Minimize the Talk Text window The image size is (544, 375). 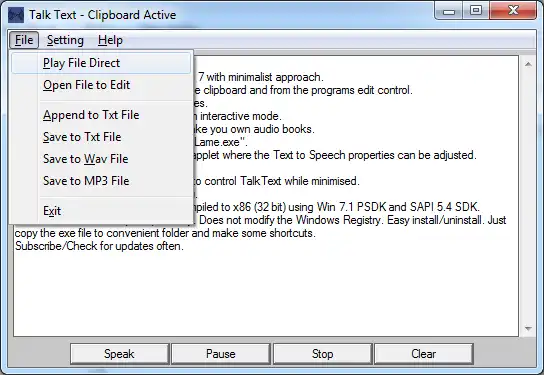click(x=449, y=11)
